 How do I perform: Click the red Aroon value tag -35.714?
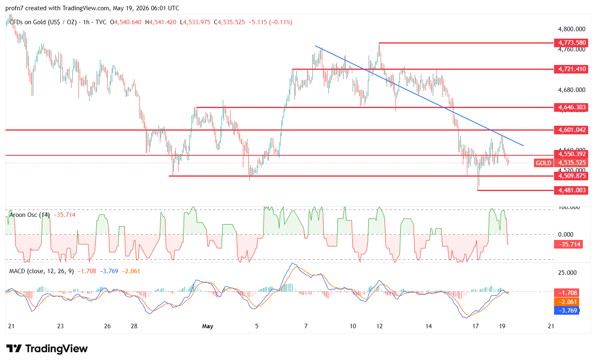click(568, 244)
